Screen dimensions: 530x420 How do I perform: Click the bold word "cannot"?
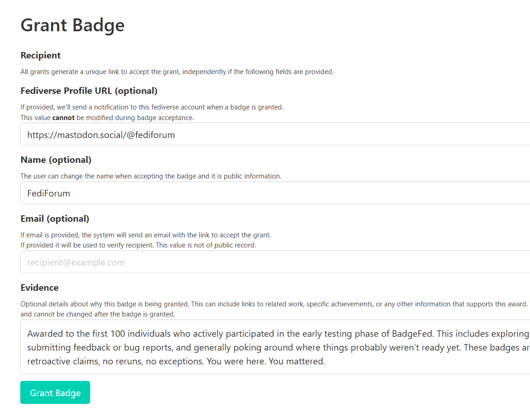click(63, 118)
